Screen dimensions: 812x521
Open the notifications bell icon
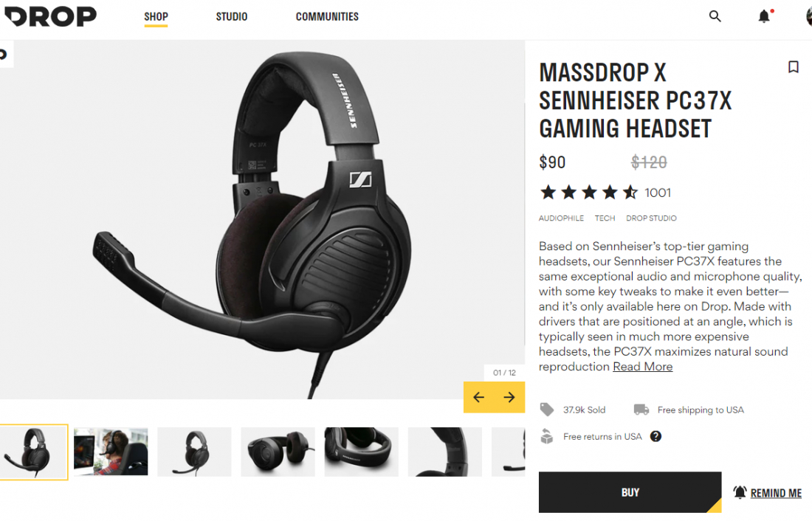pos(764,16)
